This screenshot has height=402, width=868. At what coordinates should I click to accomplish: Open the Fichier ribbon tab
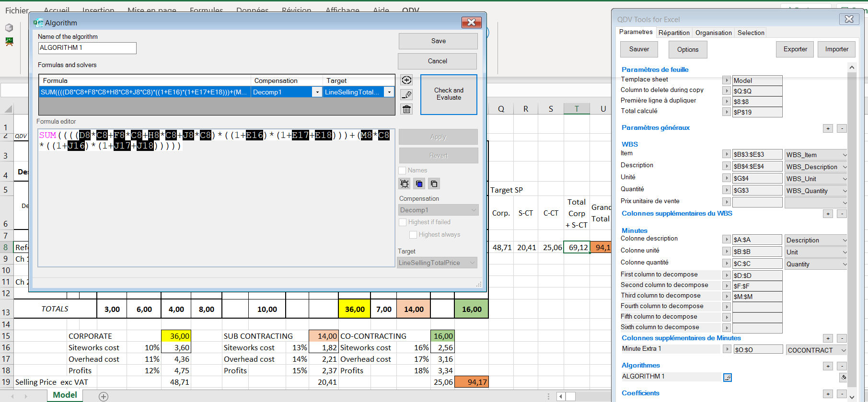(x=17, y=10)
